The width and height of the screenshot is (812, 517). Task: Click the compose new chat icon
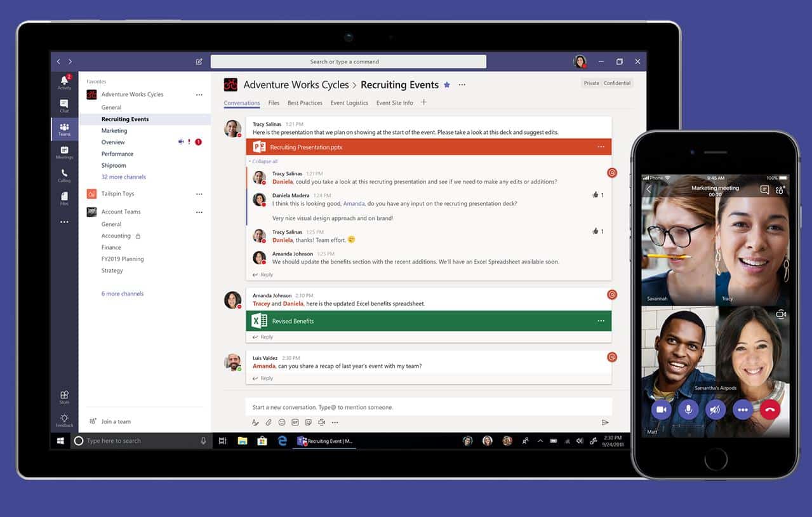tap(199, 62)
